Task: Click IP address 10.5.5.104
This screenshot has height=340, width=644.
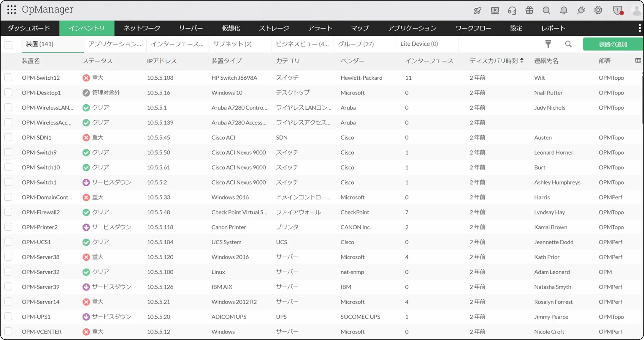Action: (x=160, y=242)
